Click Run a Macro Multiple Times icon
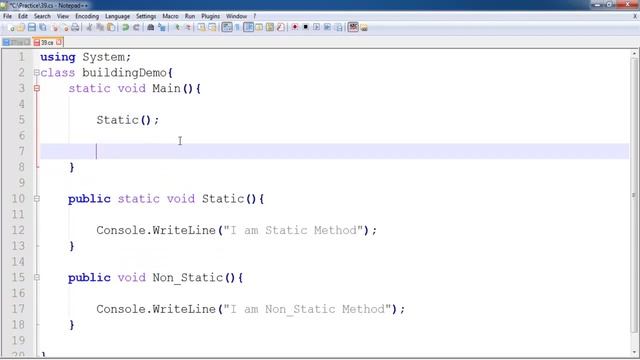 (327, 27)
